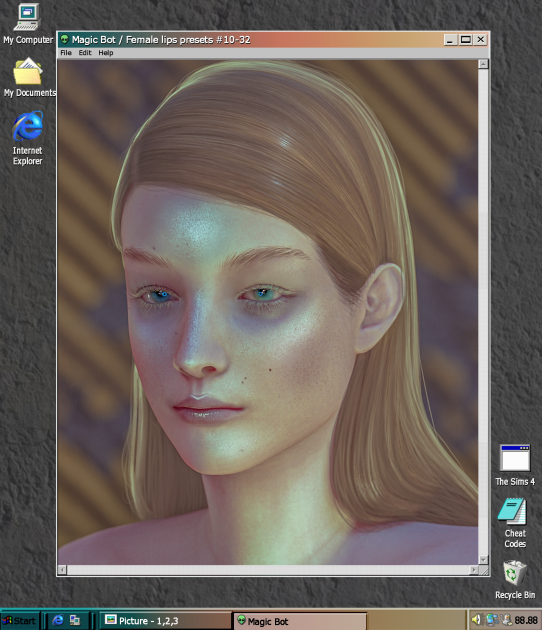This screenshot has height=630, width=542.
Task: Click the horizontal scrollbar left arrow
Action: [62, 570]
